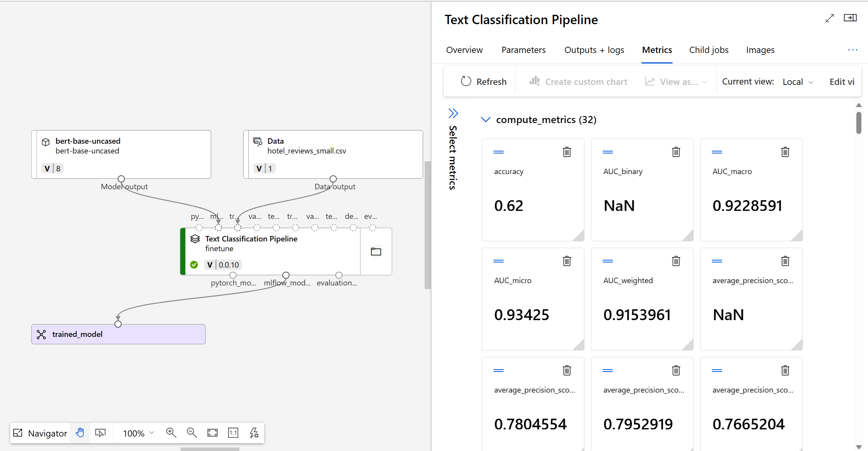This screenshot has width=868, height=451.
Task: Delete the 0.7665204 metric card
Action: pyautogui.click(x=785, y=370)
